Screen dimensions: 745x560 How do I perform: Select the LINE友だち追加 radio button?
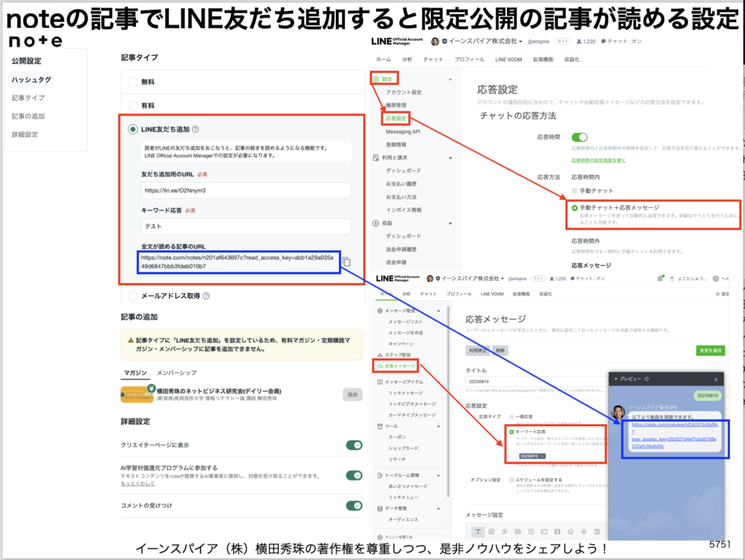coord(133,129)
